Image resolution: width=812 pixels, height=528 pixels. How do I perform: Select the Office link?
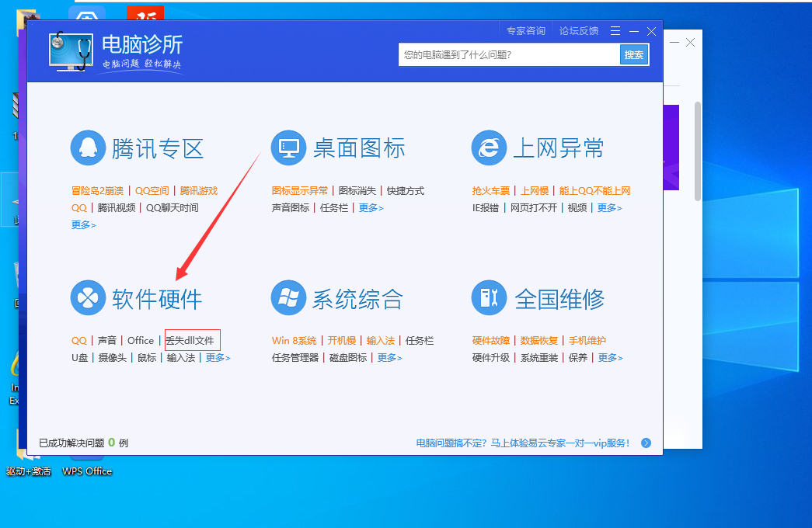point(141,341)
